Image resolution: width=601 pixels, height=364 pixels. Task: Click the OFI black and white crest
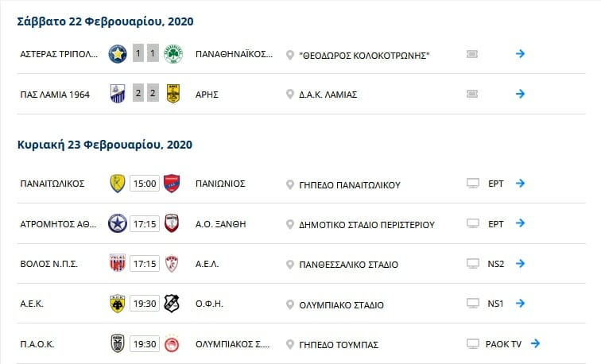[x=172, y=304]
